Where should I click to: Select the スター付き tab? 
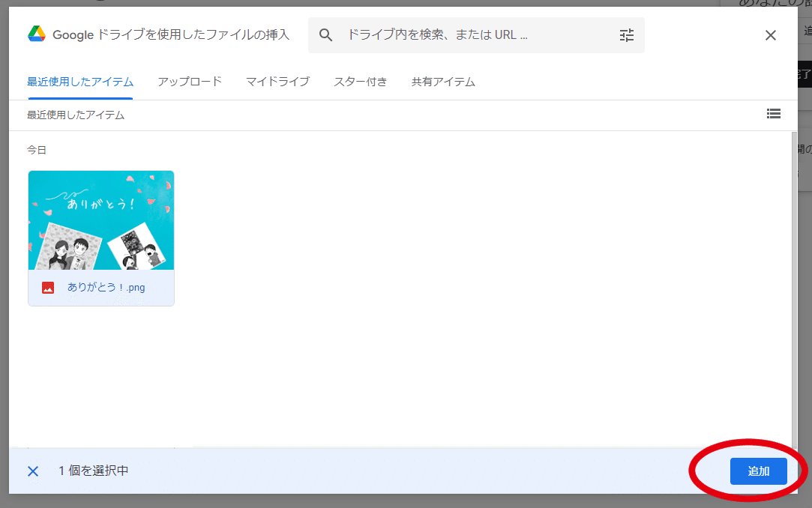361,82
